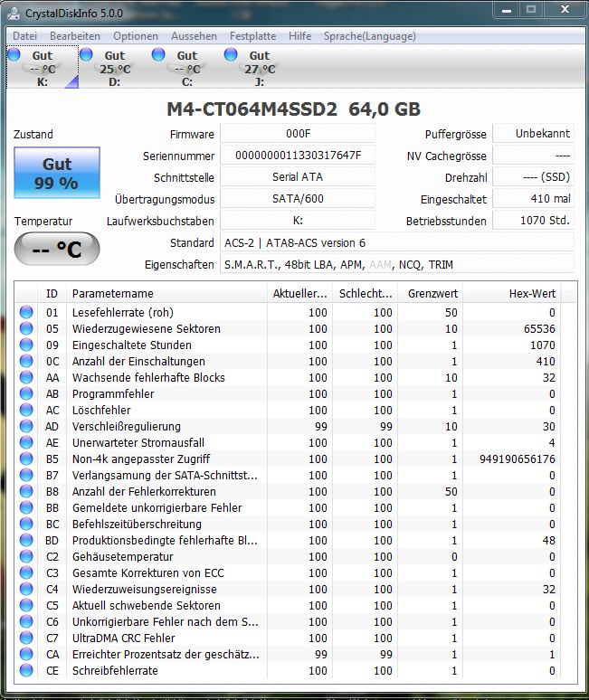This screenshot has height=700, width=589.
Task: Click the ID column header
Action: 52,293
